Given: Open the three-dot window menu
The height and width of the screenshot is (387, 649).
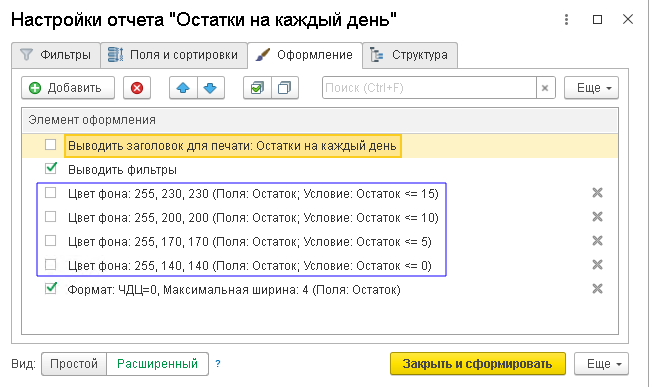Looking at the screenshot, I should tap(566, 19).
